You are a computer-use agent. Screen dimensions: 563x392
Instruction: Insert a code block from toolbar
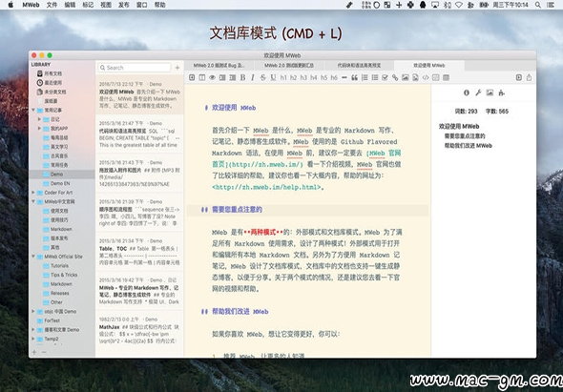coord(435,77)
